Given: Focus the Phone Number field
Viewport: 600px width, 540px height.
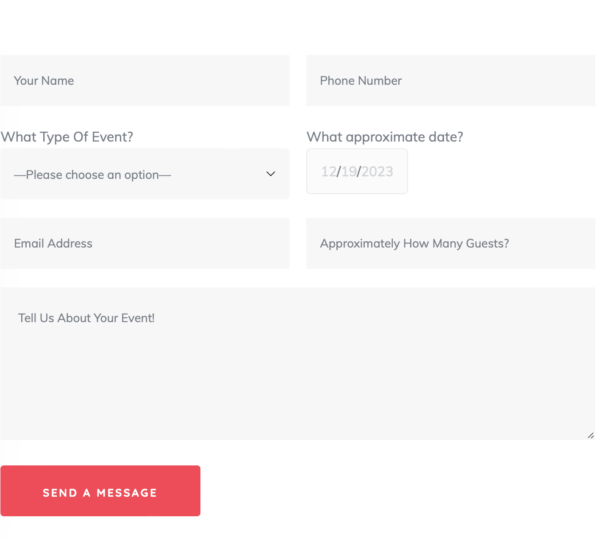Looking at the screenshot, I should click(x=451, y=80).
